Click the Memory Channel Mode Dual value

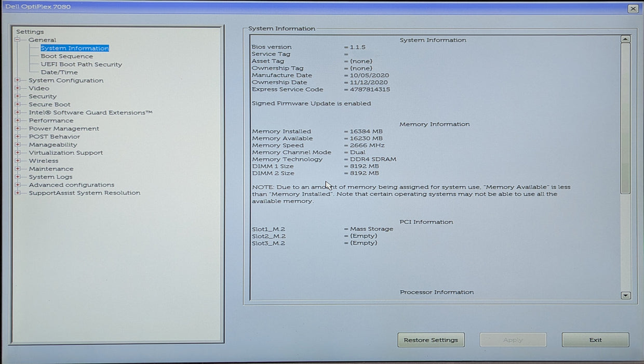tap(358, 153)
